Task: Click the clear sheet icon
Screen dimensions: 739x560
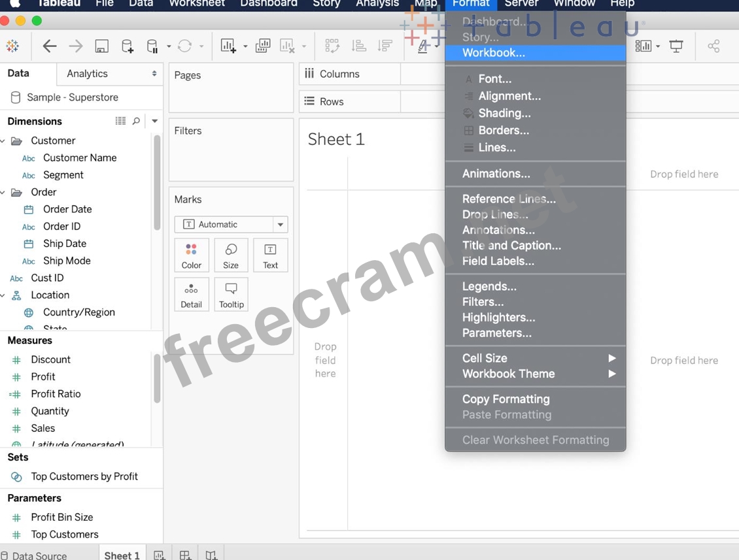Action: (287, 46)
